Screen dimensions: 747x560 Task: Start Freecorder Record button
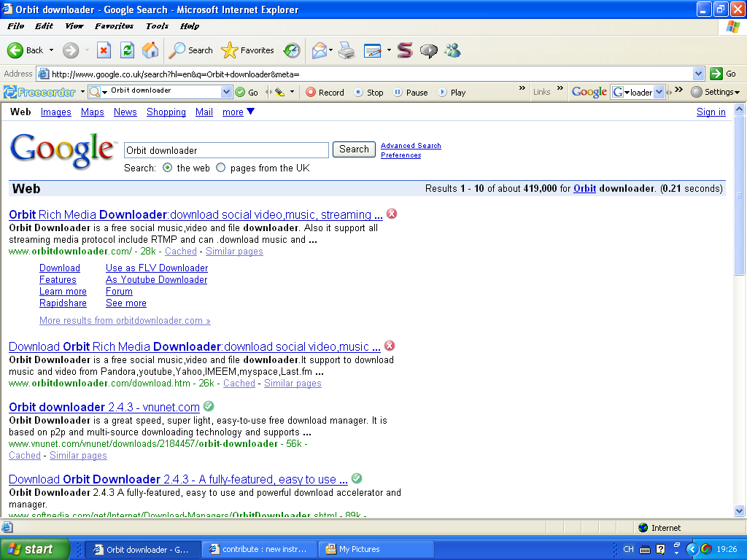(x=325, y=93)
